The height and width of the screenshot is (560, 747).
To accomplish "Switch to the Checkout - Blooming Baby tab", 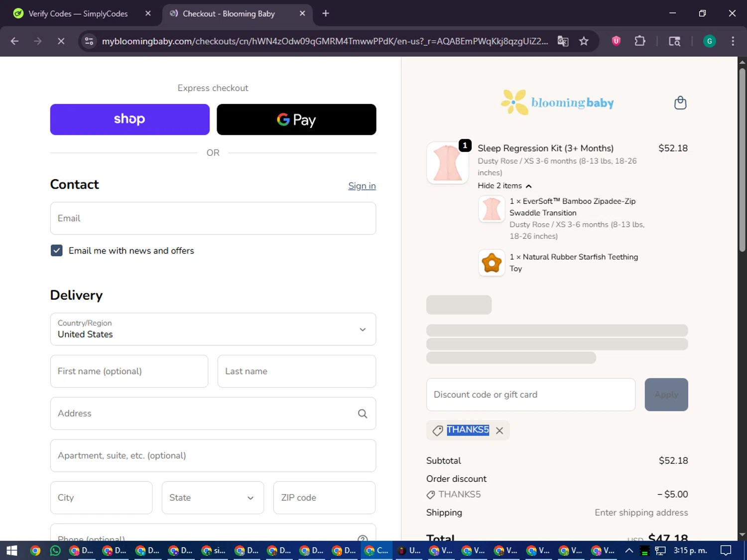I will (237, 13).
